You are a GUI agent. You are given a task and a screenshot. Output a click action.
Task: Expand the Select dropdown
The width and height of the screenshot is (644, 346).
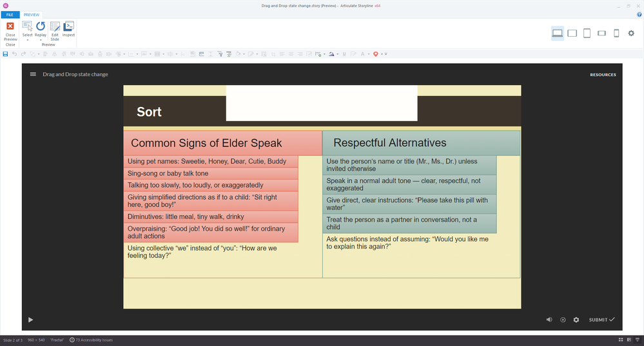point(28,40)
